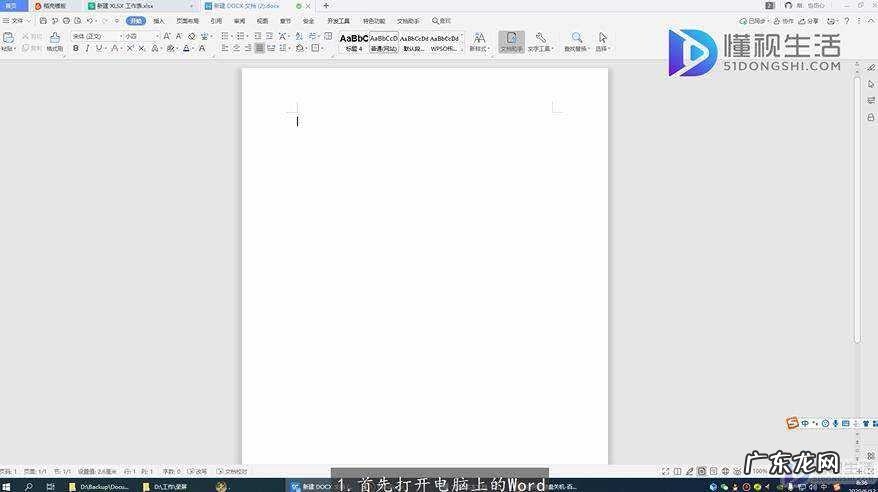878x492 pixels.
Task: Click the font color A swatch
Action: 186,49
